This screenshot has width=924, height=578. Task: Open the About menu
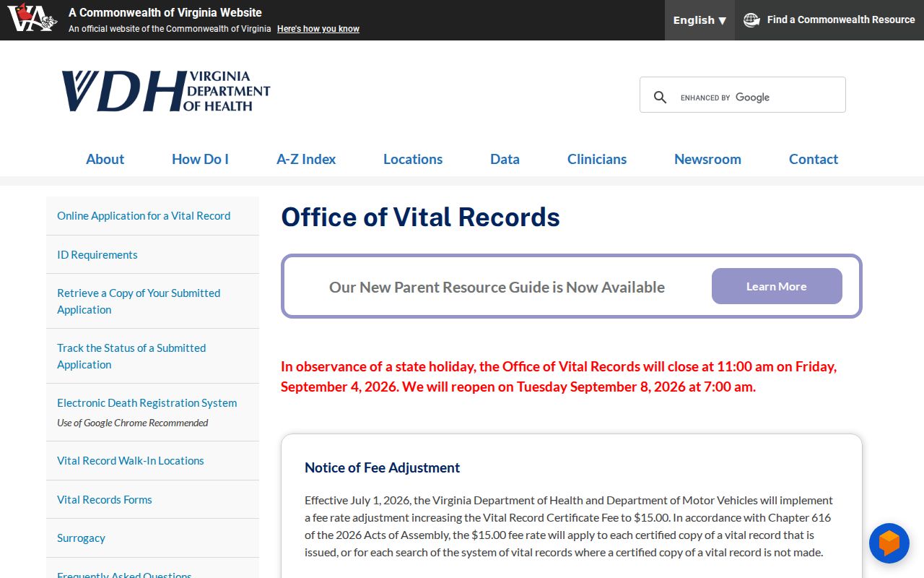pos(105,159)
